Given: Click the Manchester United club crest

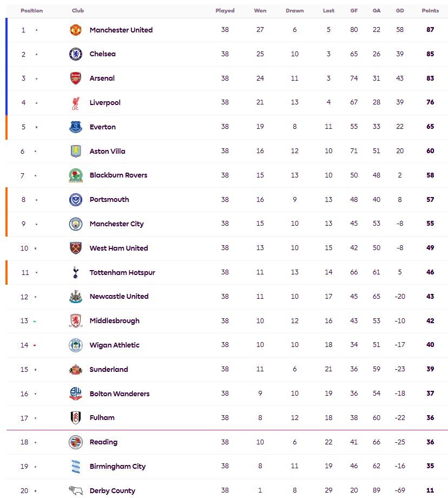Looking at the screenshot, I should [75, 30].
